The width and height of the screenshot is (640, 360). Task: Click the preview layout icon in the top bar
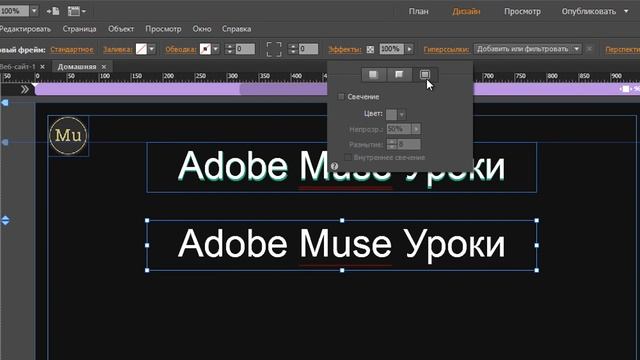76,11
